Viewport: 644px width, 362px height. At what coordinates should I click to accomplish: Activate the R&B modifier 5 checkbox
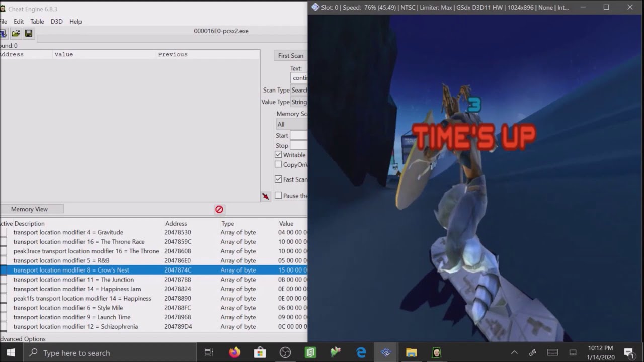pyautogui.click(x=4, y=261)
